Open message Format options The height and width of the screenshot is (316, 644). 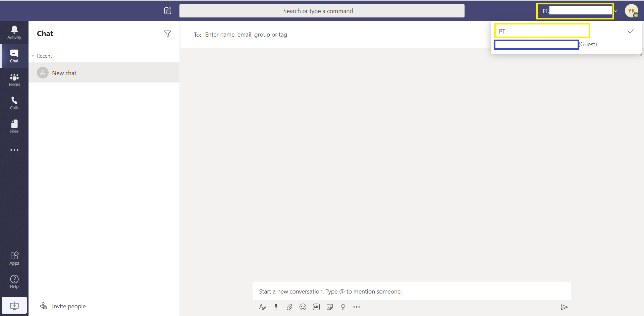[263, 307]
